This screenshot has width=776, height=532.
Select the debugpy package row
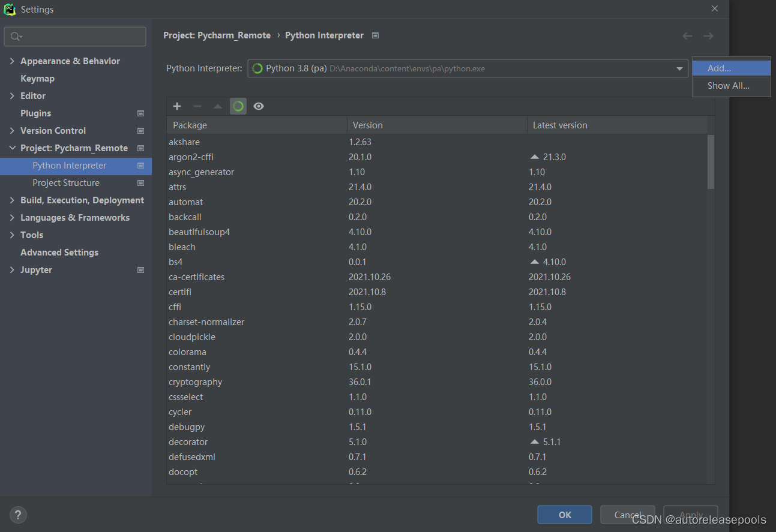pos(437,427)
